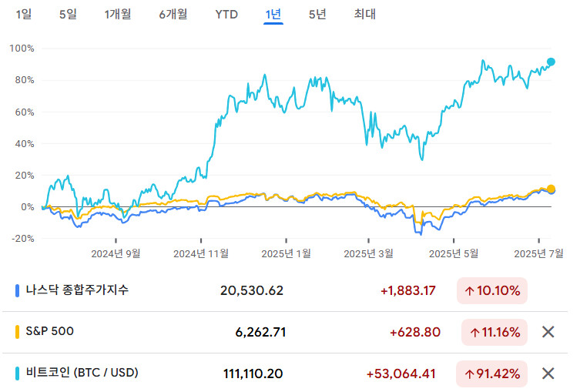Switch to the 5일 time range tab
Viewport: 580px width, 392px height.
coord(68,15)
